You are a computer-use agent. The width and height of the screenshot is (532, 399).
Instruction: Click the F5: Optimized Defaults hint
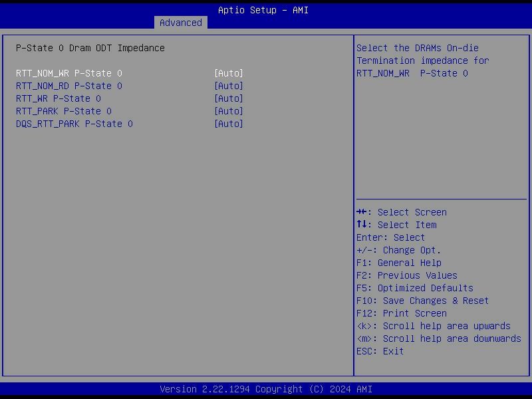pos(415,288)
